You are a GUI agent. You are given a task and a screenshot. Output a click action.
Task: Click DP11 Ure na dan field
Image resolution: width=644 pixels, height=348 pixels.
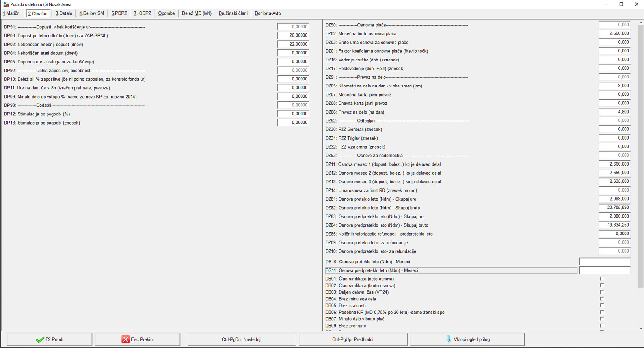pyautogui.click(x=293, y=87)
